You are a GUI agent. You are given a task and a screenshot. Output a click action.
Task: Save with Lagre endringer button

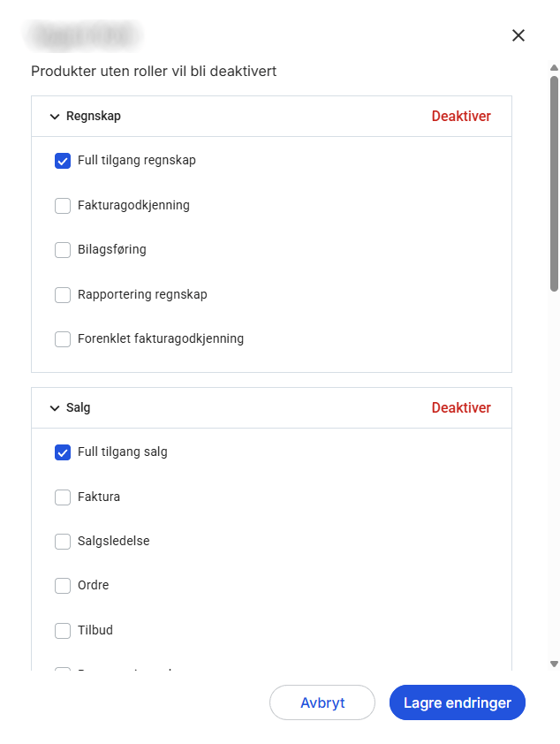pyautogui.click(x=458, y=702)
